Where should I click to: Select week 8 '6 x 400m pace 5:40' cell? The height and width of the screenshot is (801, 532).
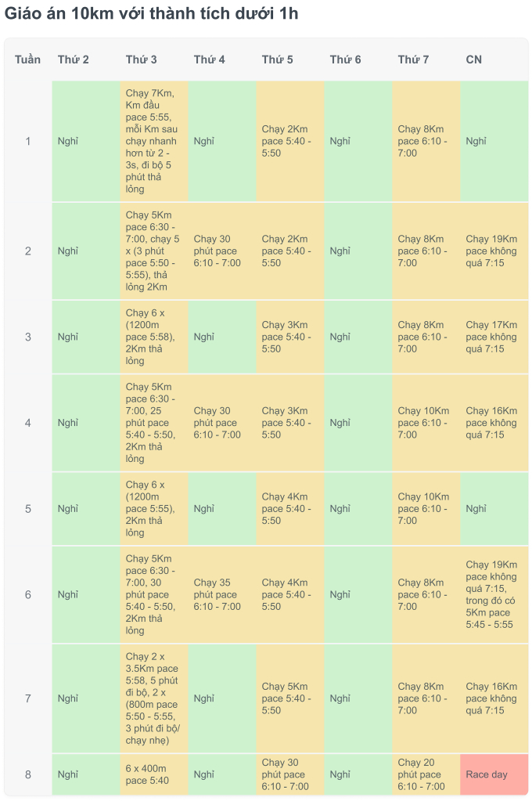(153, 774)
